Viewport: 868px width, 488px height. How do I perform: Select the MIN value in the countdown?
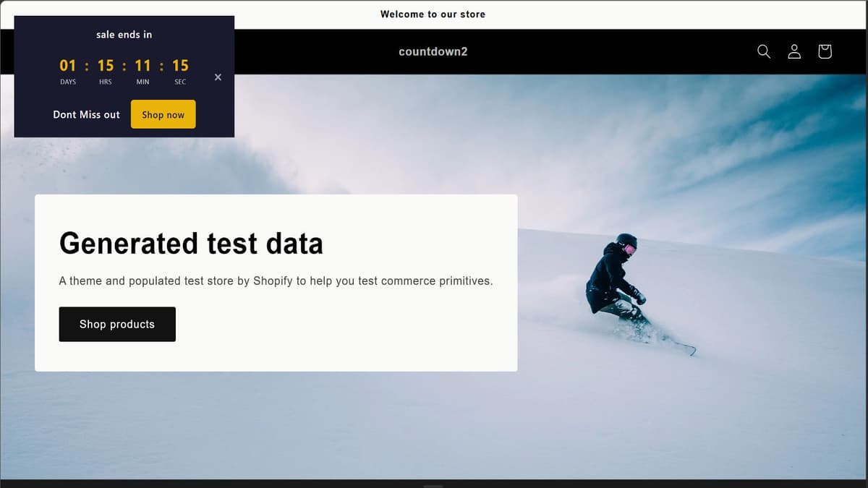142,65
